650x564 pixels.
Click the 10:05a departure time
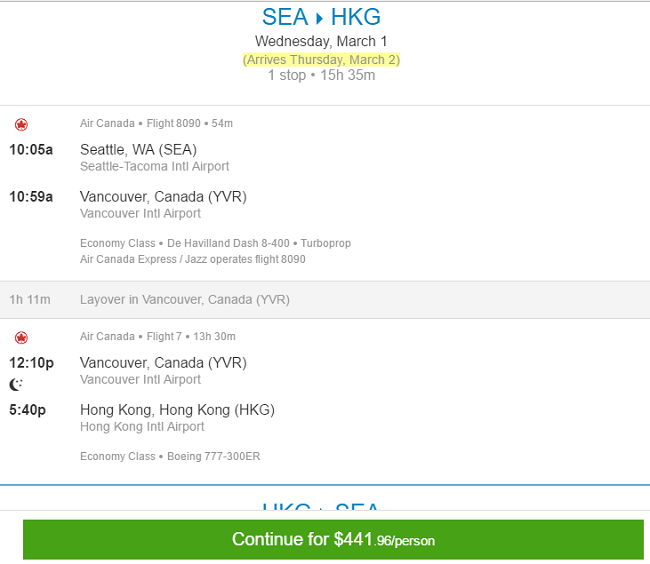[x=31, y=150]
